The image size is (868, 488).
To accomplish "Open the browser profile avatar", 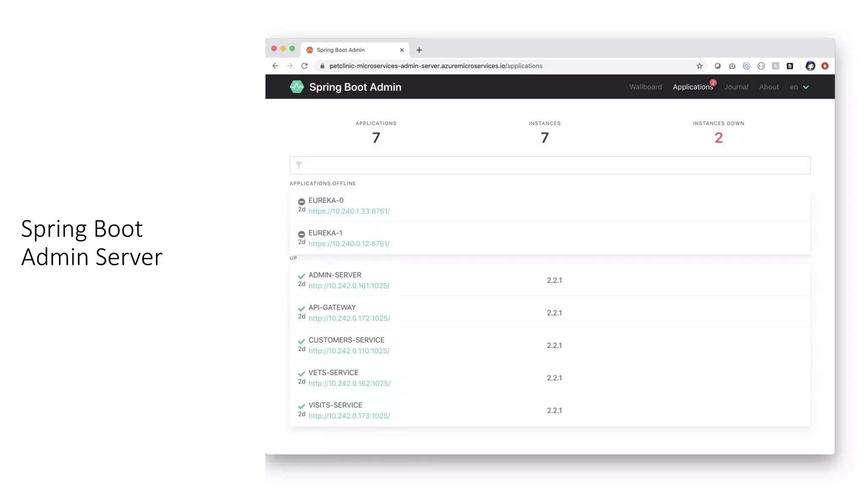I will (x=810, y=66).
